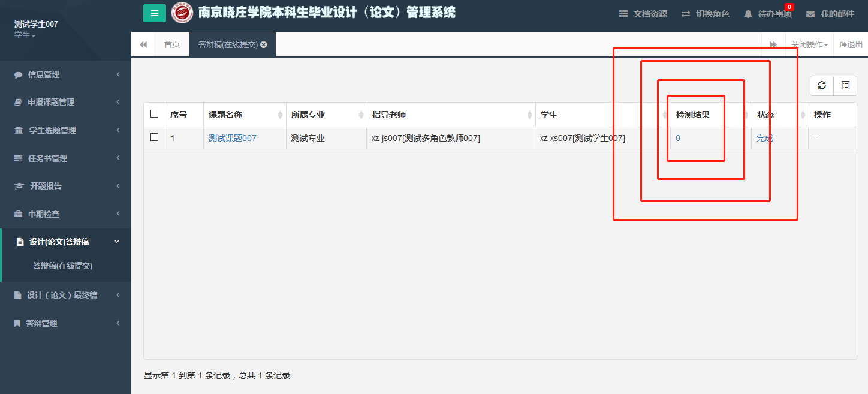
Task: Open the 测试课题007 topic link
Action: pyautogui.click(x=232, y=138)
